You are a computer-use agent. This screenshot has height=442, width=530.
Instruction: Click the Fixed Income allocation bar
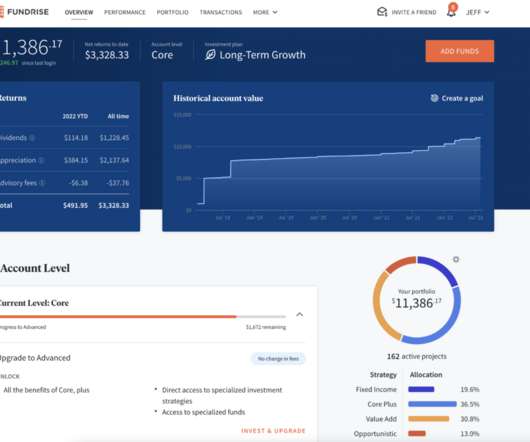pos(421,389)
